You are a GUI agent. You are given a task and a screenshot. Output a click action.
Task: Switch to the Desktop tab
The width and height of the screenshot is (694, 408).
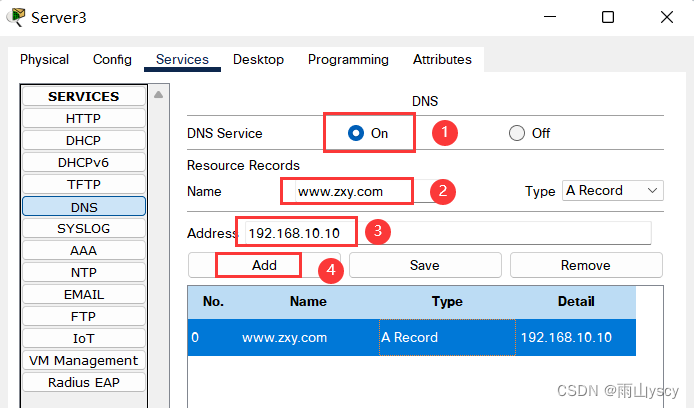point(258,59)
